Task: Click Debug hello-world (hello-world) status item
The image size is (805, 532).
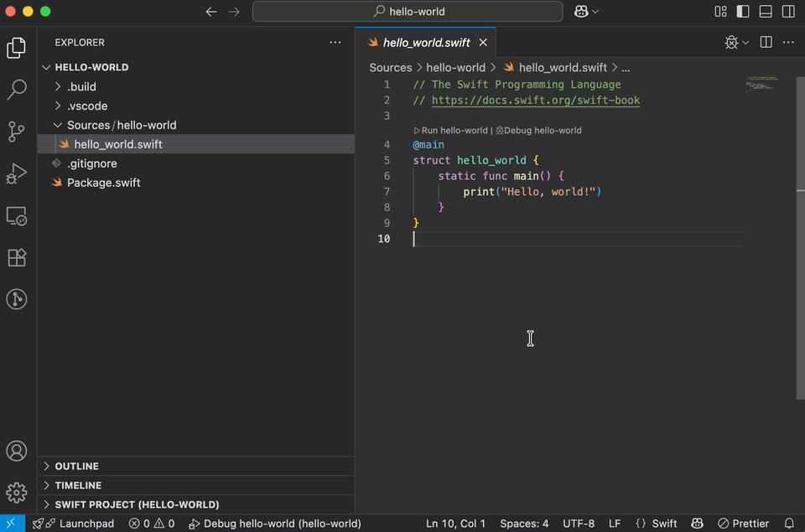Action: click(275, 524)
